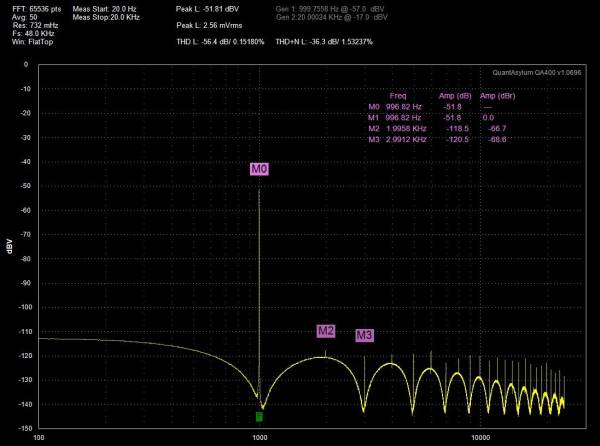The height and width of the screenshot is (446, 600).
Task: Click the M2 1.9958 KHz table row
Action: 437,129
